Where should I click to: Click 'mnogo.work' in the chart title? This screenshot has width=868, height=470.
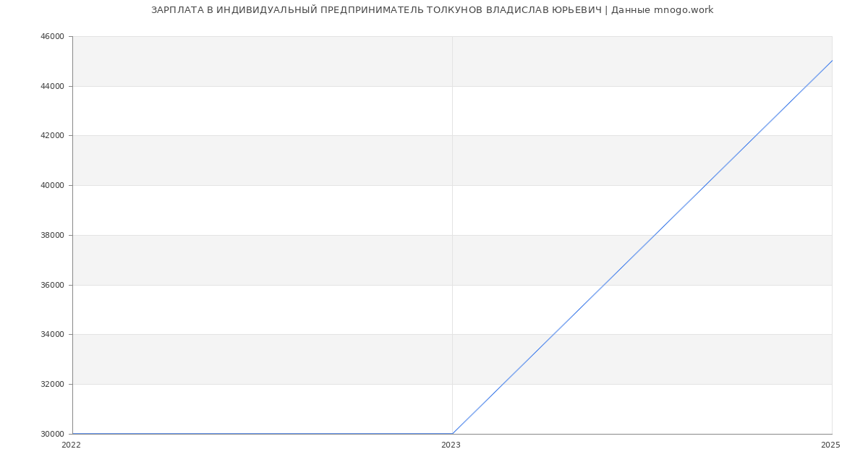tap(684, 10)
